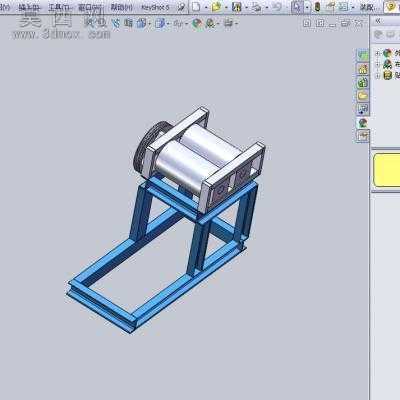400x400 pixels.
Task: Click the forward icon in Appearances pane
Action: pos(391,34)
